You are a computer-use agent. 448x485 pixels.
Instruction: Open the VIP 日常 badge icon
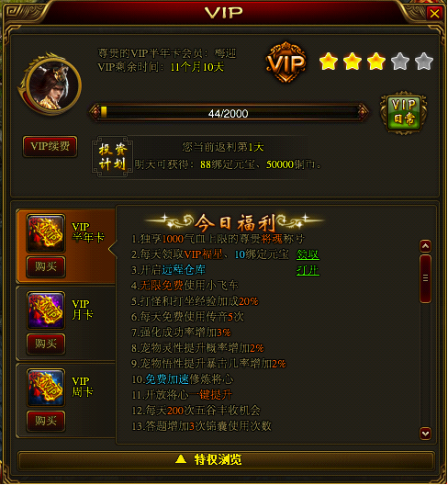click(x=404, y=113)
